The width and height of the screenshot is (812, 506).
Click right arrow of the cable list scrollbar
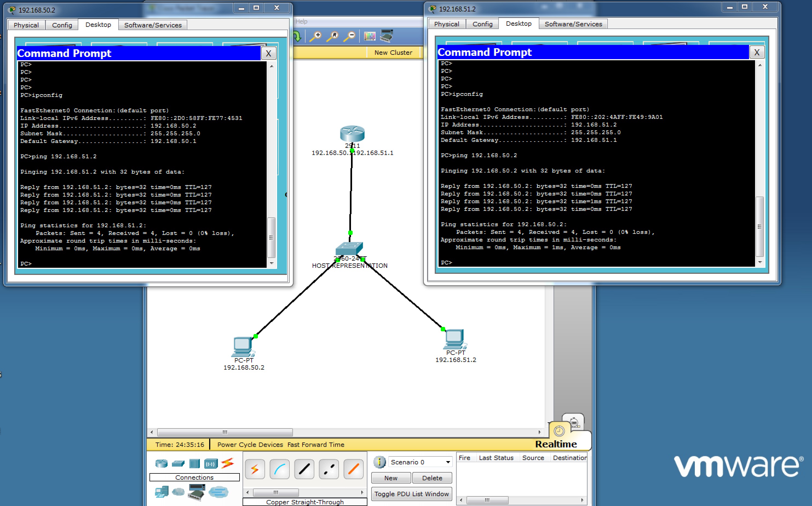(x=362, y=492)
